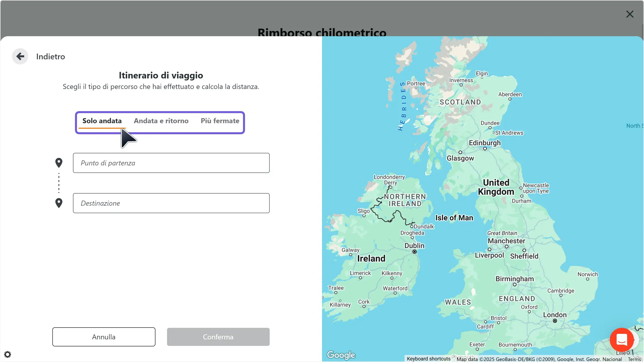The image size is (644, 362).
Task: Focus the Destinazione input field
Action: click(171, 203)
